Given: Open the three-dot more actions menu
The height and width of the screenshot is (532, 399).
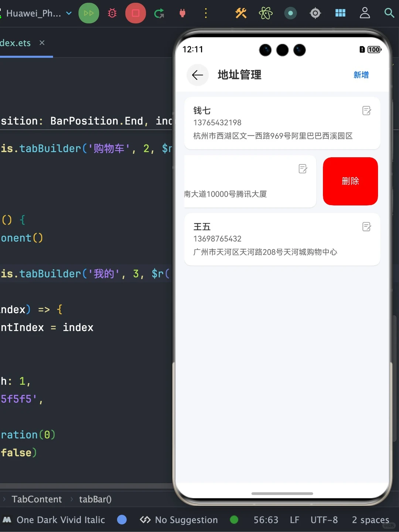Looking at the screenshot, I should click(206, 13).
